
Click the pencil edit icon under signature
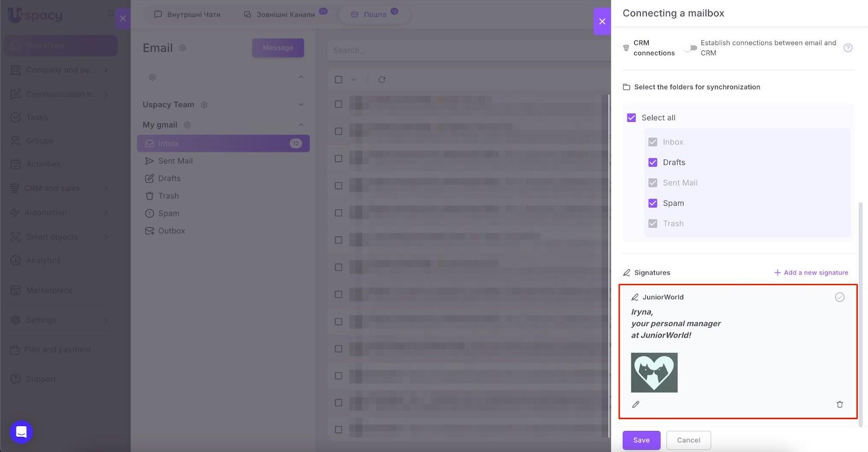636,404
